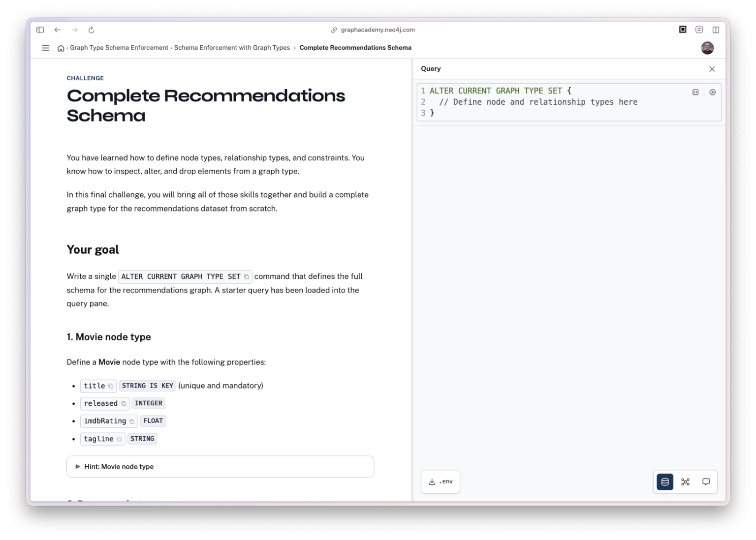Copy the imdbRating property name

click(132, 421)
